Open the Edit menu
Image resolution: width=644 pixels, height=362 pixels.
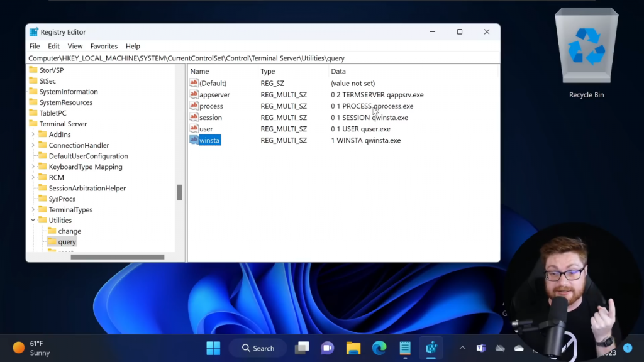[x=53, y=47]
